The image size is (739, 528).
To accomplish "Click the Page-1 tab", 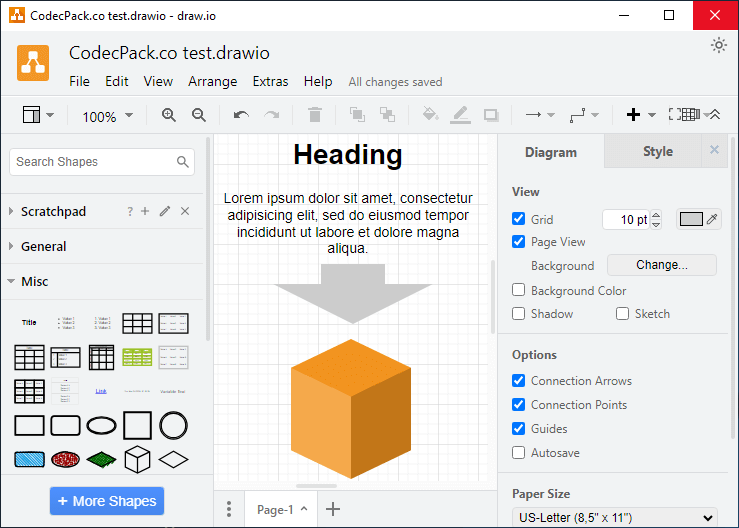I will click(281, 509).
